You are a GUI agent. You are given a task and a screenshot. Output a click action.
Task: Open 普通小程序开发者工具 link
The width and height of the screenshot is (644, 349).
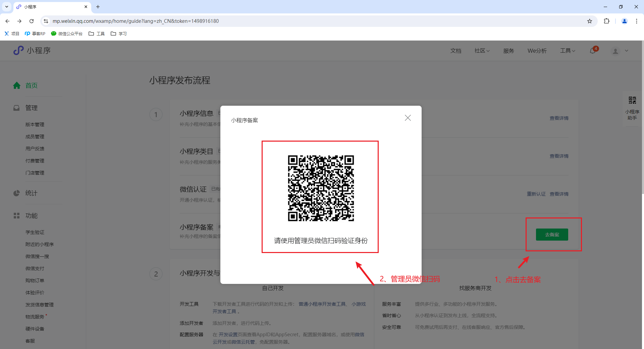pyautogui.click(x=322, y=304)
